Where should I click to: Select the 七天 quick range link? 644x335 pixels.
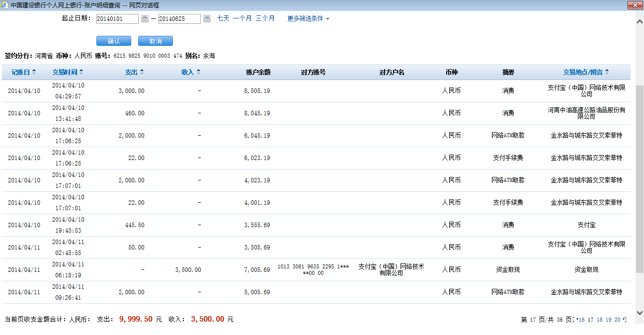coord(223,18)
